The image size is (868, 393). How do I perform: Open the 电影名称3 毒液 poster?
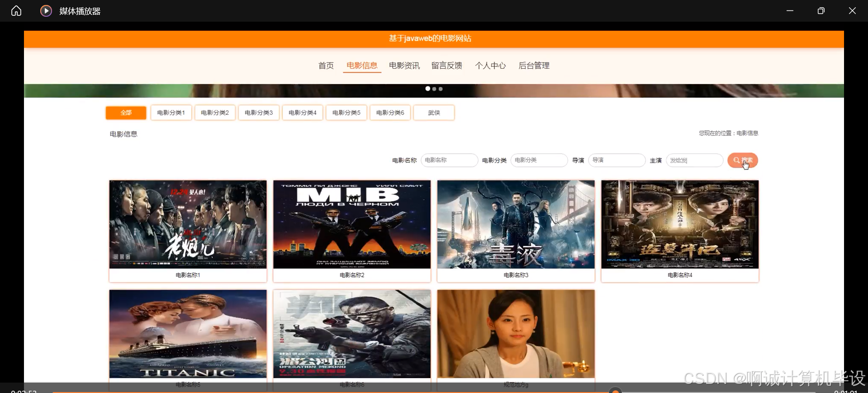tap(516, 224)
